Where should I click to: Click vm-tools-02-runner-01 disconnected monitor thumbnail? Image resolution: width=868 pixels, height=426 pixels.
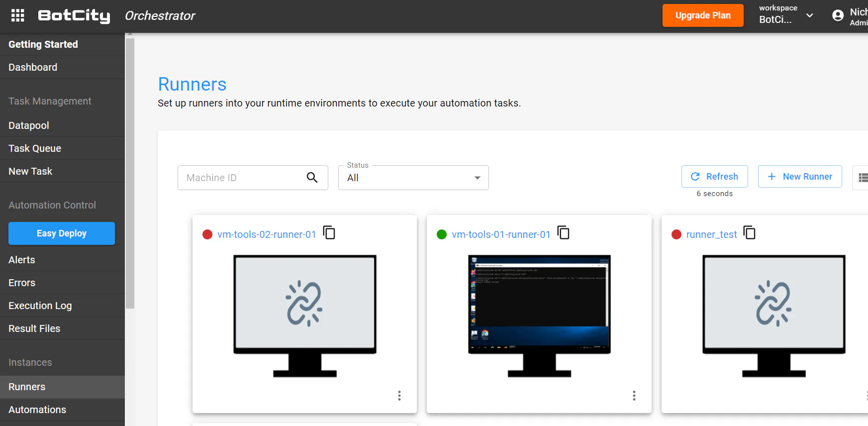(x=305, y=316)
